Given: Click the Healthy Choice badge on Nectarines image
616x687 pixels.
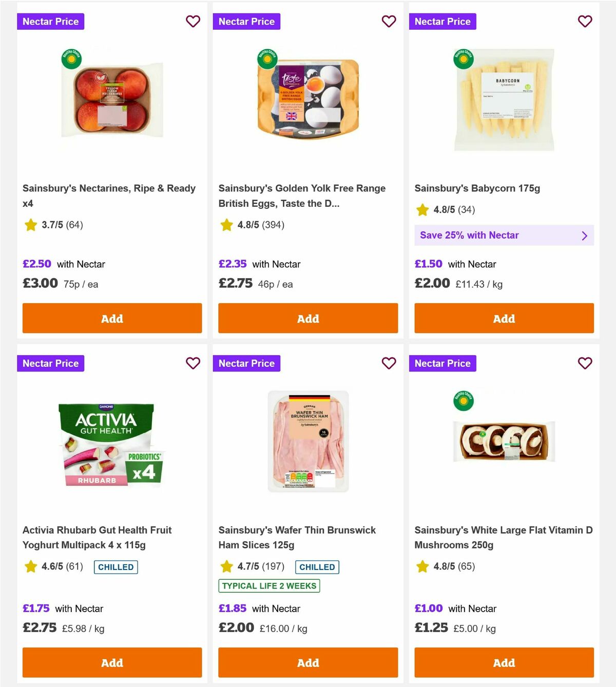Looking at the screenshot, I should [70, 58].
